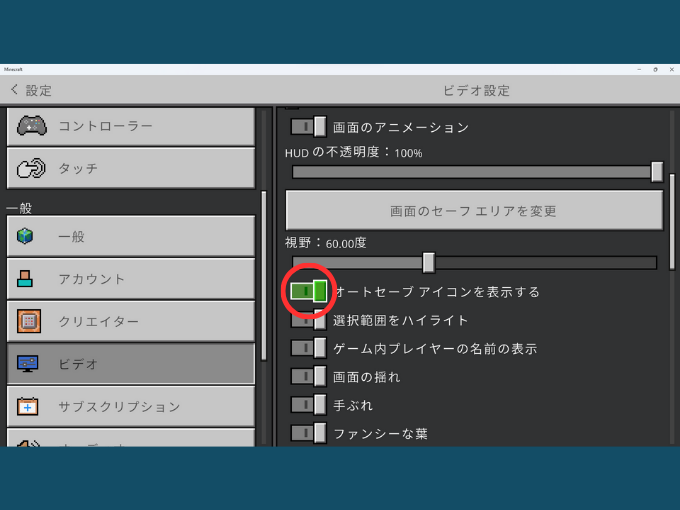Screen dimensions: 680x510
Task: Disable オートセーブ アイコンを表示する toggle
Action: [308, 291]
